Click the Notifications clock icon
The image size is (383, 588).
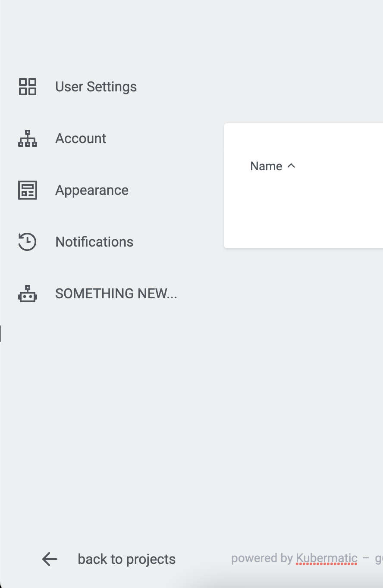[x=27, y=242]
